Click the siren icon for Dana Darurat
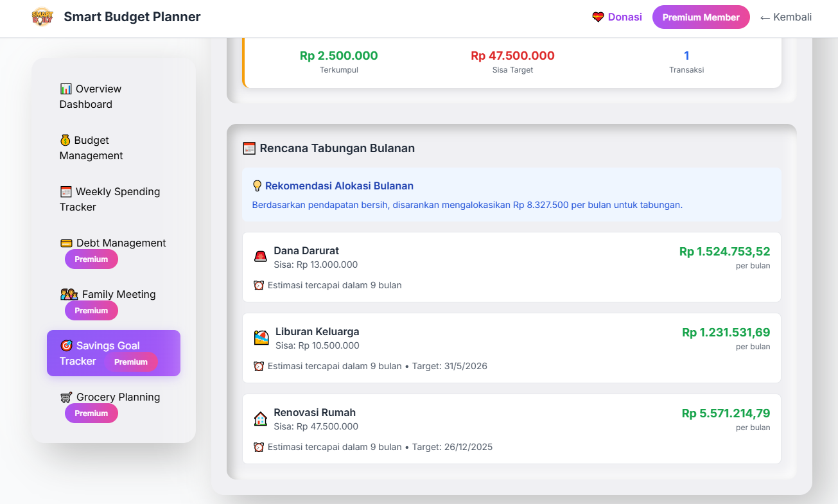 [x=260, y=257]
